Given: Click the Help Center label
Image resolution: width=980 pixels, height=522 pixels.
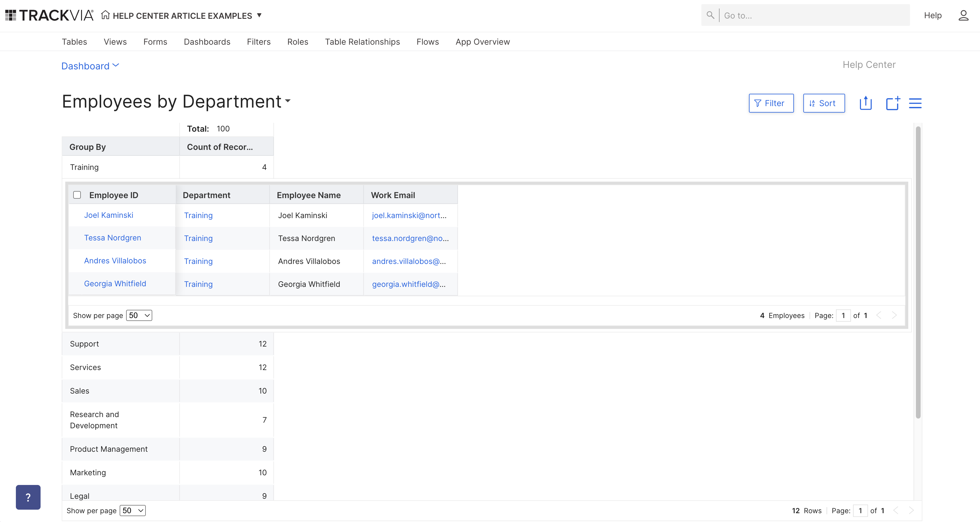Looking at the screenshot, I should [x=869, y=64].
